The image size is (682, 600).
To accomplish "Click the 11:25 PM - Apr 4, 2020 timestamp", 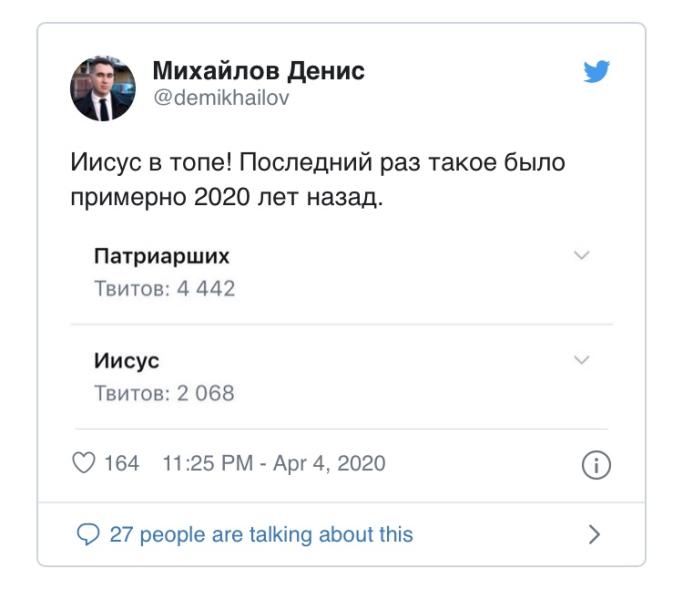I will click(273, 464).
